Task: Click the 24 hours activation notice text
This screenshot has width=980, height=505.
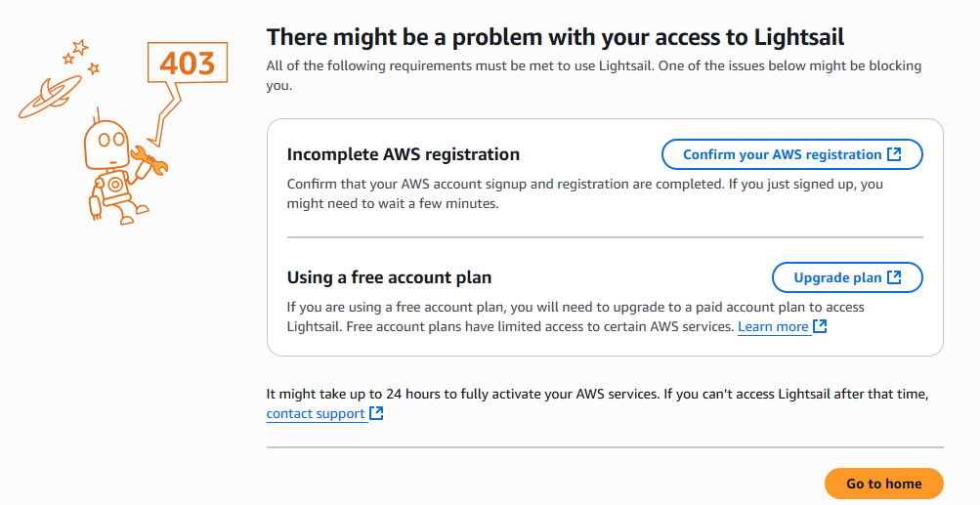Action: coord(596,395)
